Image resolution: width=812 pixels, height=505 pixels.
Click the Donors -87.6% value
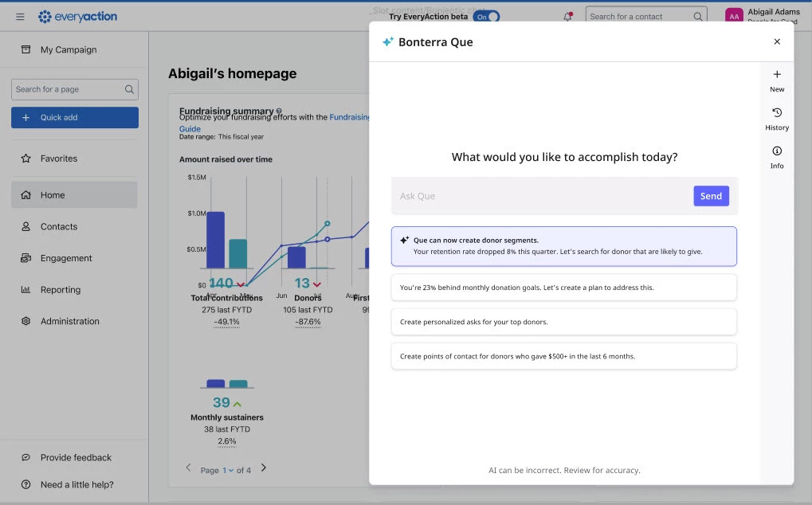pyautogui.click(x=308, y=322)
